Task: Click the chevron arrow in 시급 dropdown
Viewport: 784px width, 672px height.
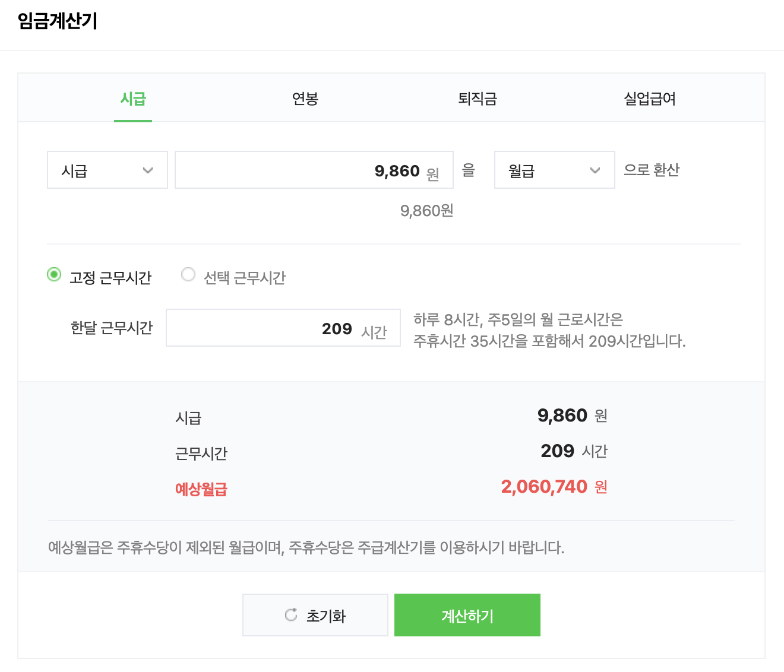Action: tap(148, 170)
